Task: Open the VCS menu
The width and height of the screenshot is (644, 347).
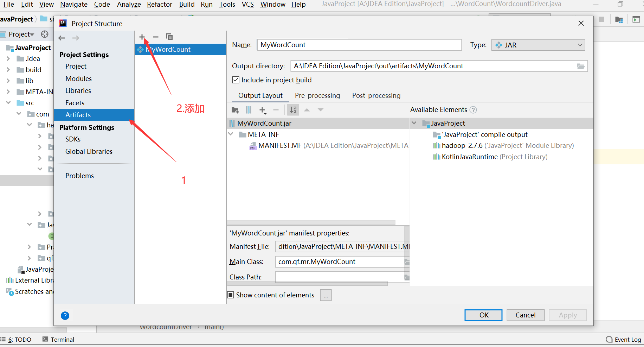Action: (248, 4)
